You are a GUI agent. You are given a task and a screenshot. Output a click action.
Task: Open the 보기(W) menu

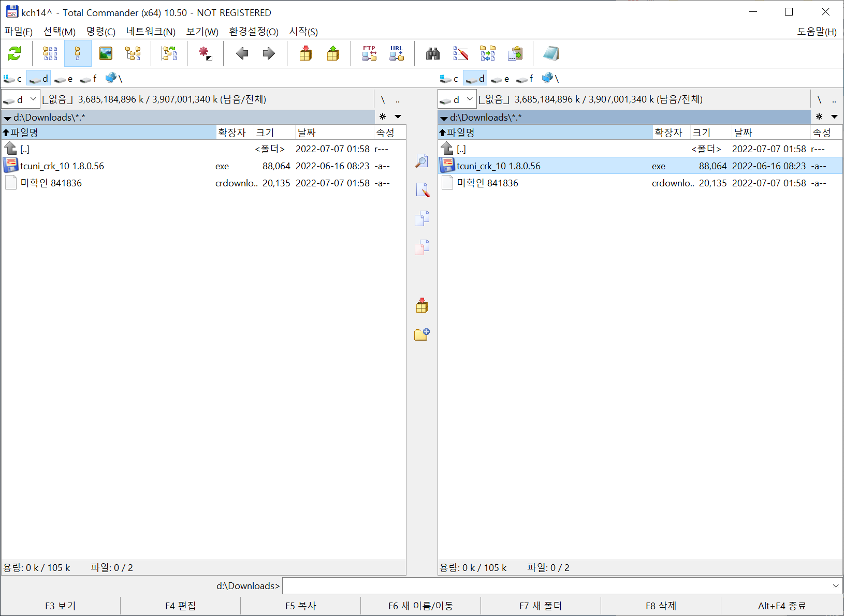[202, 32]
